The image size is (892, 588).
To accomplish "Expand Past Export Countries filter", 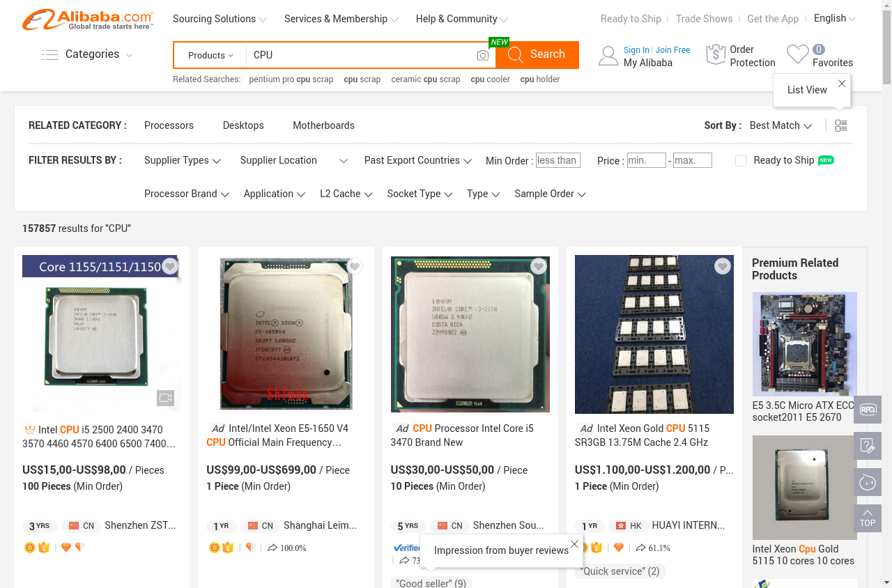I will click(418, 160).
